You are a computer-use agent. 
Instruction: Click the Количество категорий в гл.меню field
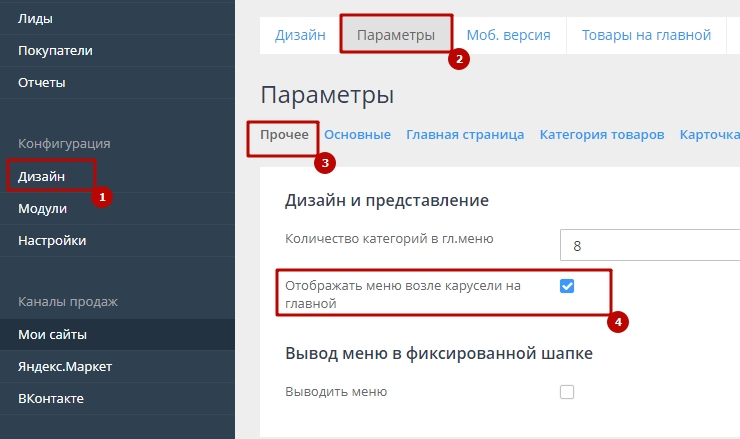650,245
